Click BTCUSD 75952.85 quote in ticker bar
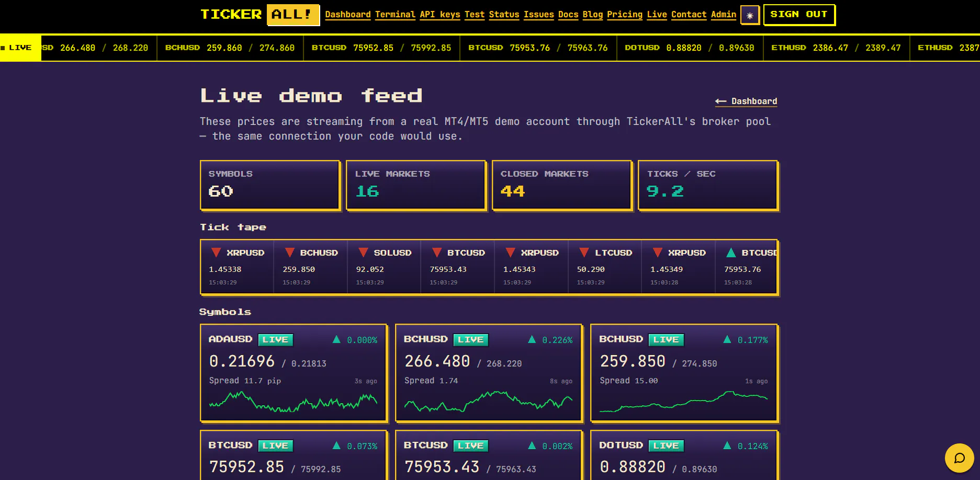Screen dimensions: 980x480 [381, 48]
